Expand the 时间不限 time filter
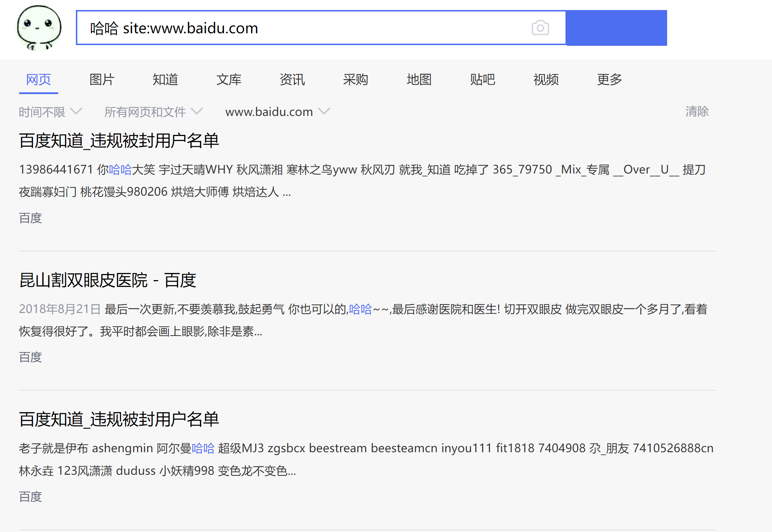Image resolution: width=772 pixels, height=532 pixels. 50,112
